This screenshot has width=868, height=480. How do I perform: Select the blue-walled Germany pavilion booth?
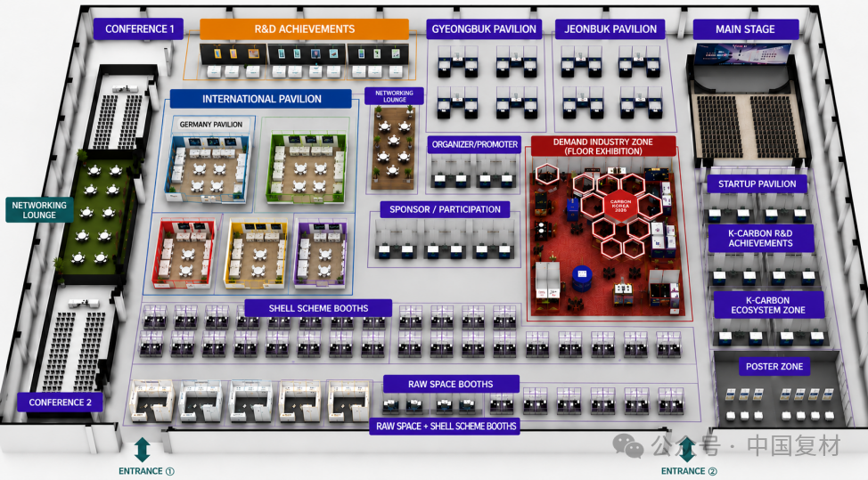coord(207,168)
